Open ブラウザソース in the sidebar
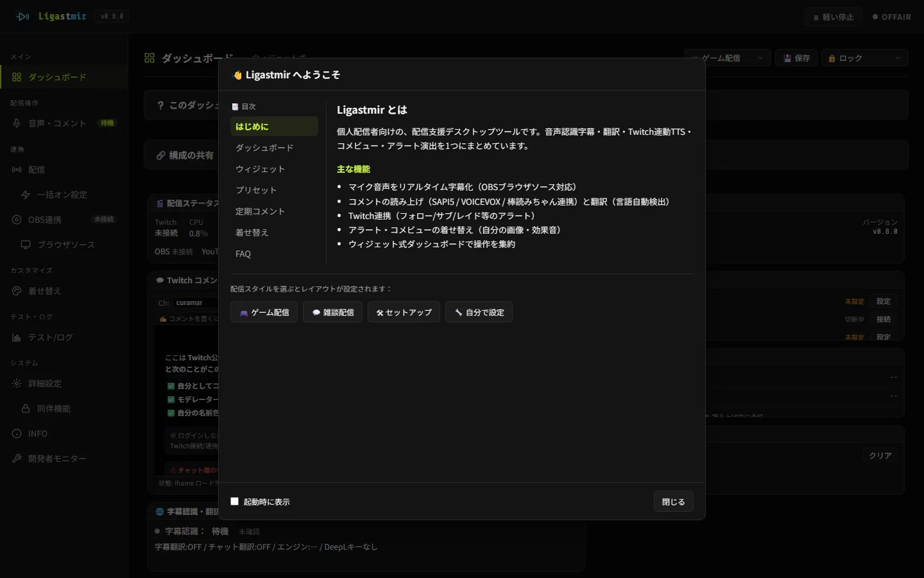The height and width of the screenshot is (578, 924). (64, 245)
